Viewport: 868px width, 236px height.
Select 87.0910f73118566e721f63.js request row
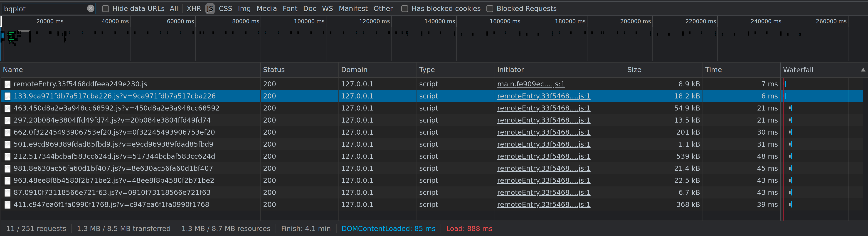click(x=432, y=192)
